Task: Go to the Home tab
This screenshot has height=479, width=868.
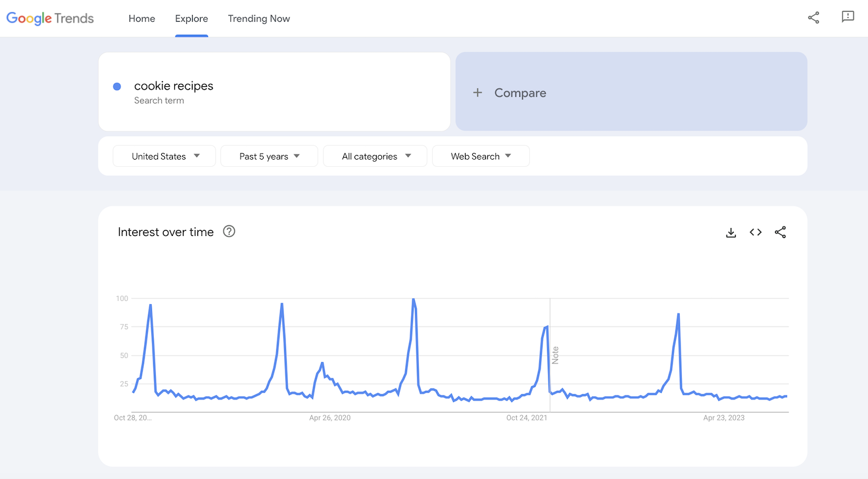Action: point(141,18)
